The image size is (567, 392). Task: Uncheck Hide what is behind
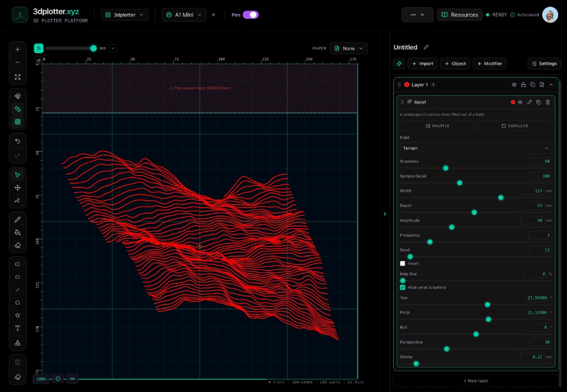(x=403, y=287)
